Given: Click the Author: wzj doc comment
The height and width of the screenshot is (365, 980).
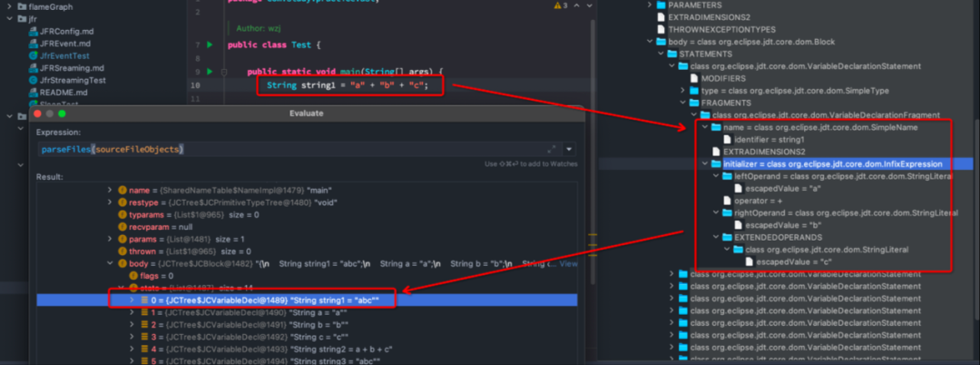Looking at the screenshot, I should coord(258,28).
